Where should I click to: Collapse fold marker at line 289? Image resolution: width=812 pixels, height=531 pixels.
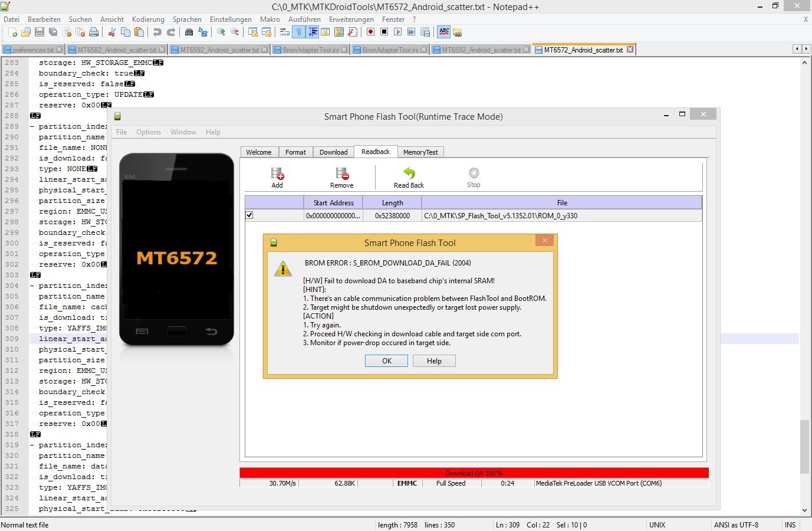tap(32, 126)
